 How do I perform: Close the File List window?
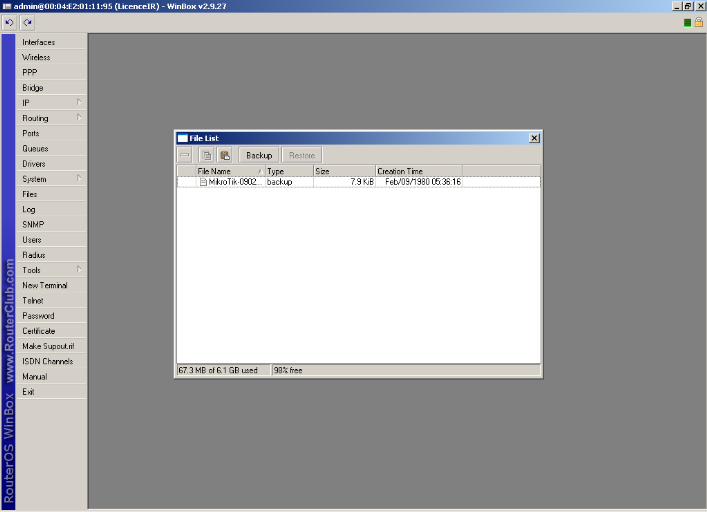[x=534, y=138]
